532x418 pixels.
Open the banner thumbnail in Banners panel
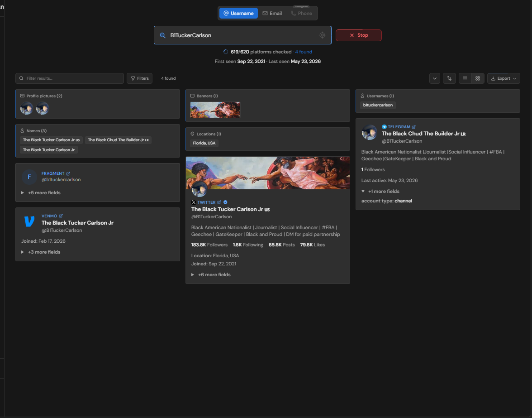tap(215, 110)
